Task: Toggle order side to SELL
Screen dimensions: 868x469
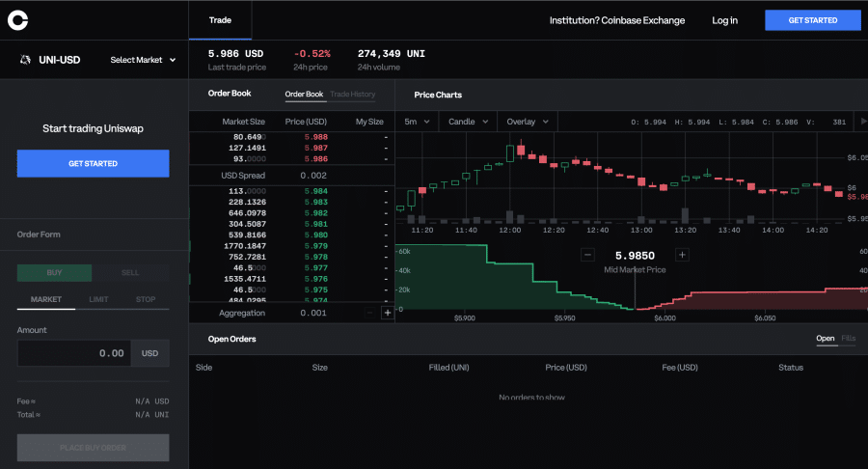Action: tap(130, 272)
